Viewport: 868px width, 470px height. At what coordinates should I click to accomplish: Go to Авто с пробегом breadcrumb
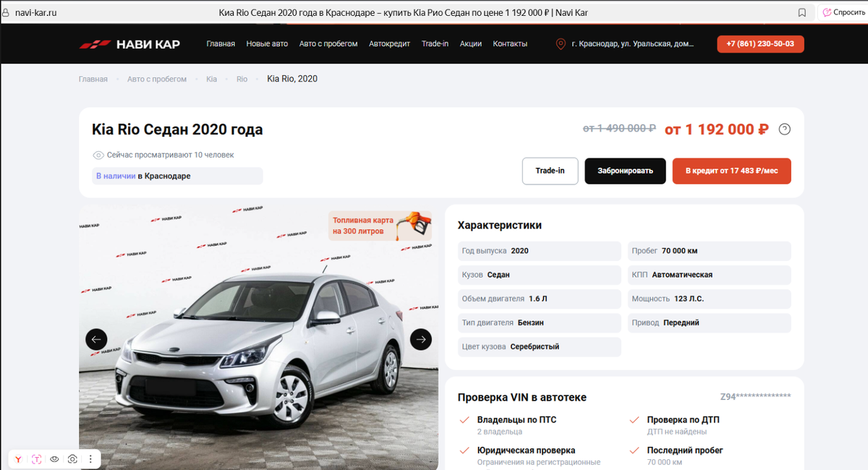(157, 79)
